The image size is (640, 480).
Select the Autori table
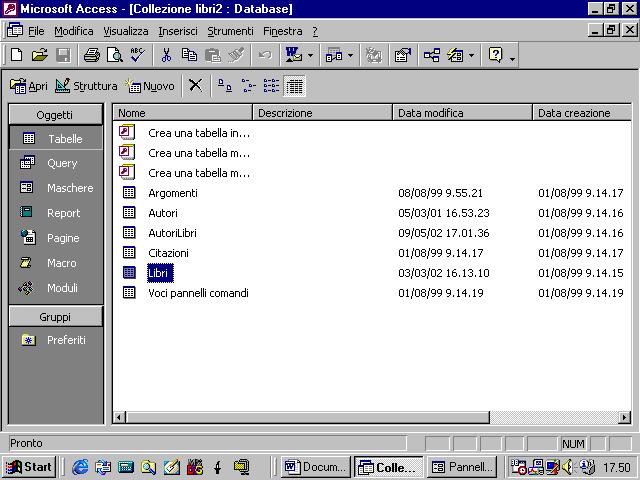(150, 213)
